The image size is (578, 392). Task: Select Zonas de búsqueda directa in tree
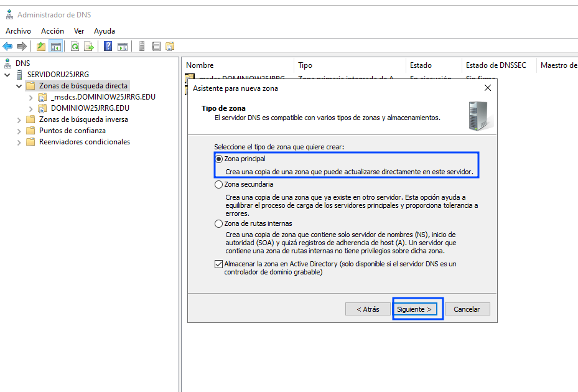coord(83,86)
